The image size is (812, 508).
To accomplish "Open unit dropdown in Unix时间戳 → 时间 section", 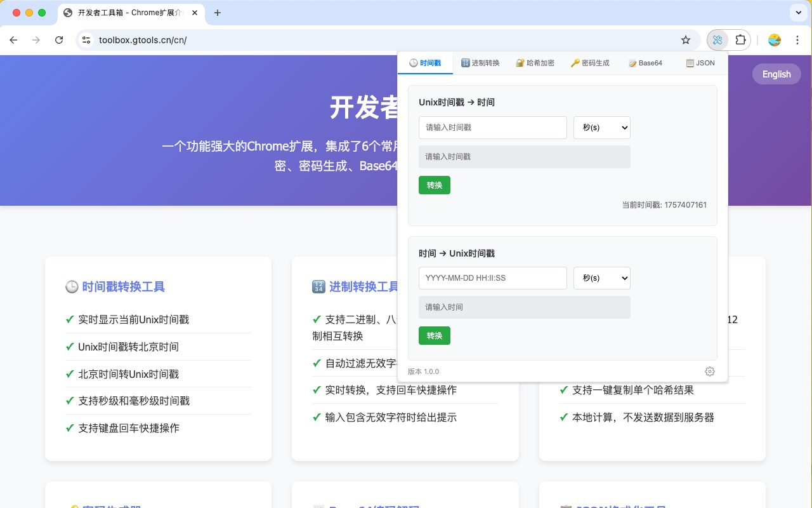I will [602, 128].
